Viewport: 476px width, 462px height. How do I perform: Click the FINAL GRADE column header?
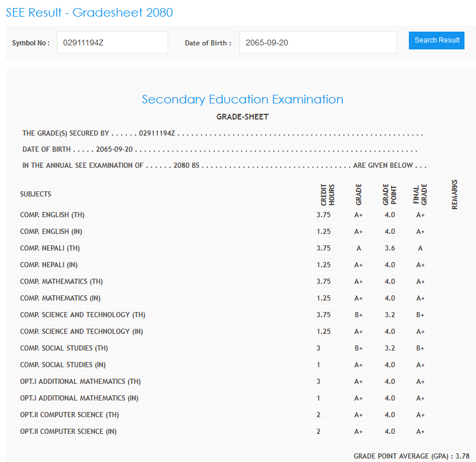420,195
